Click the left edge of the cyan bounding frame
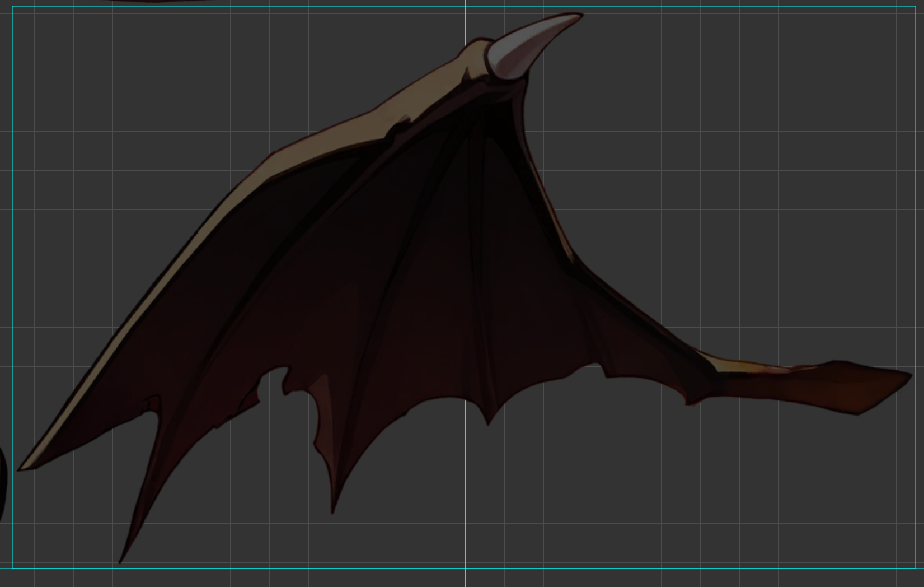Screen dimensions: 924x587 [x=12, y=224]
